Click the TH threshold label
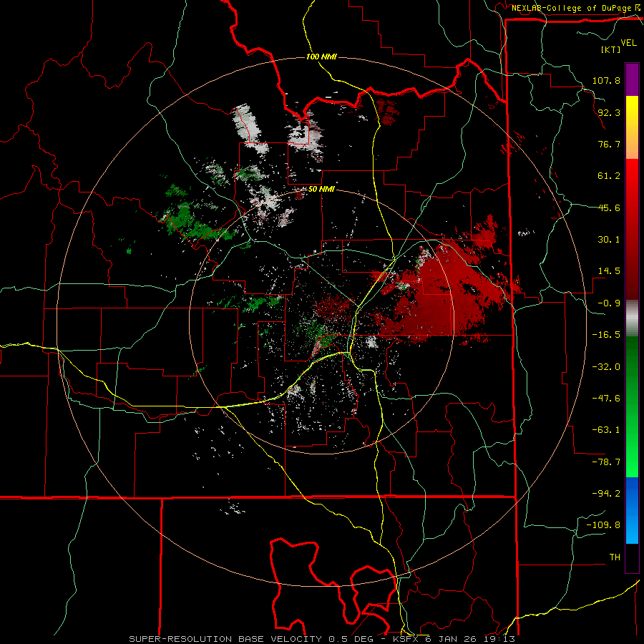The image size is (644, 644). coord(615,557)
